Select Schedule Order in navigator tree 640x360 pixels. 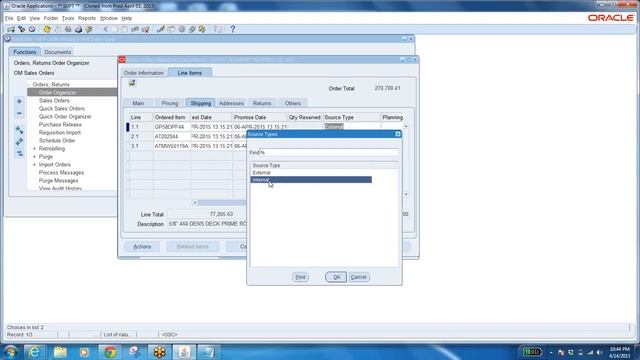(57, 140)
